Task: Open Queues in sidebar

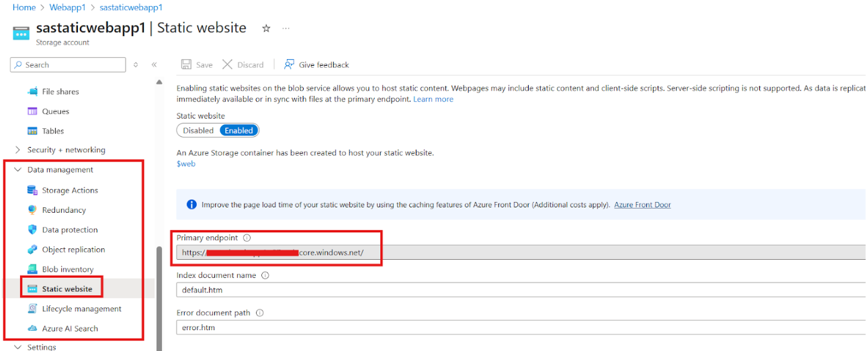Action: (56, 111)
